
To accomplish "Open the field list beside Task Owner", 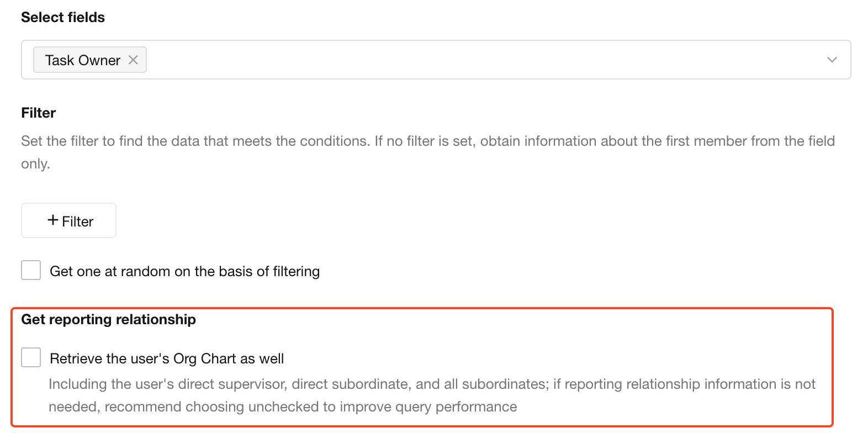I will pyautogui.click(x=832, y=60).
